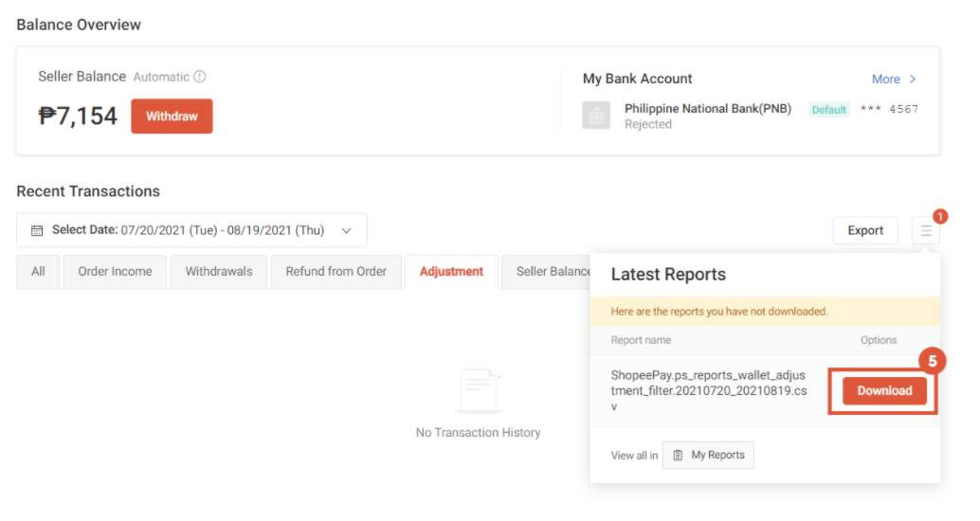Click the More link in My Bank Account

point(886,80)
